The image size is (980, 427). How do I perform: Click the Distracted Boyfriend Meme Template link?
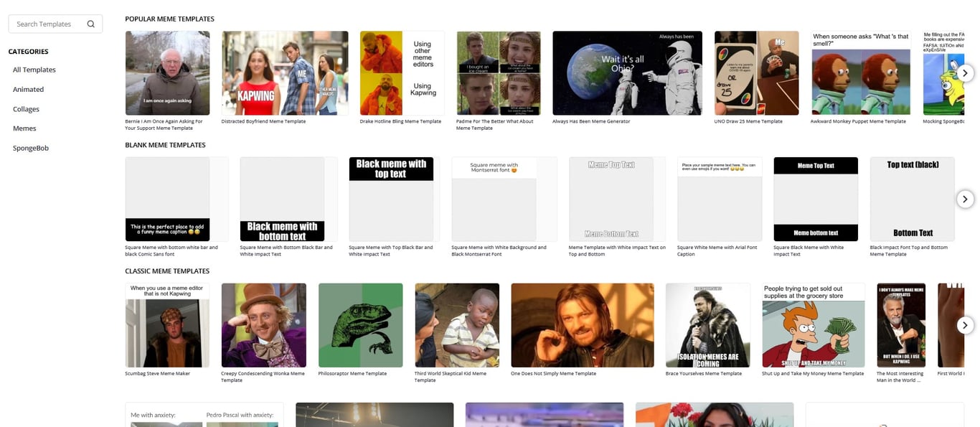point(263,121)
